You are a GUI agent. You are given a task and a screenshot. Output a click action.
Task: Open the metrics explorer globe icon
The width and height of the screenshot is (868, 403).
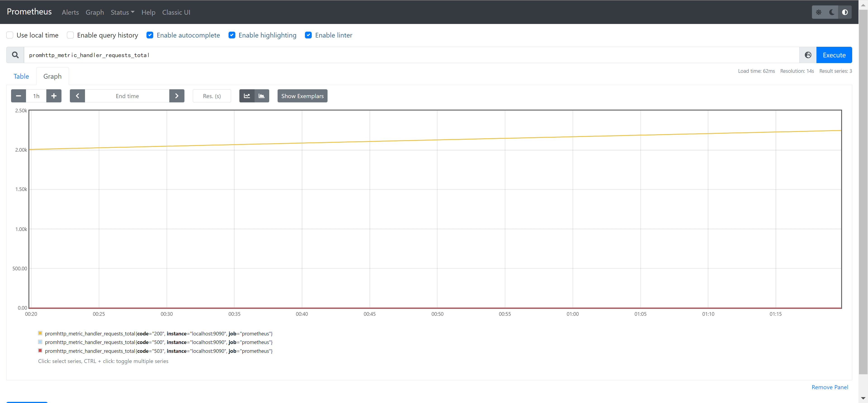click(x=808, y=55)
